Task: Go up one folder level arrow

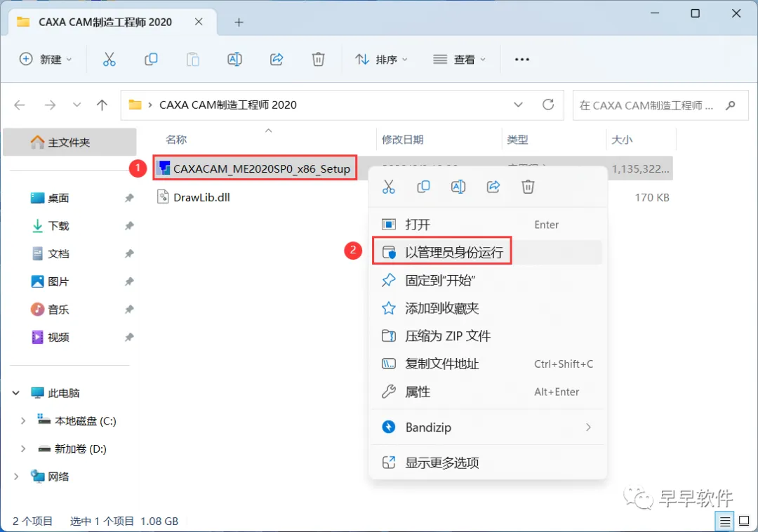Action: tap(102, 105)
